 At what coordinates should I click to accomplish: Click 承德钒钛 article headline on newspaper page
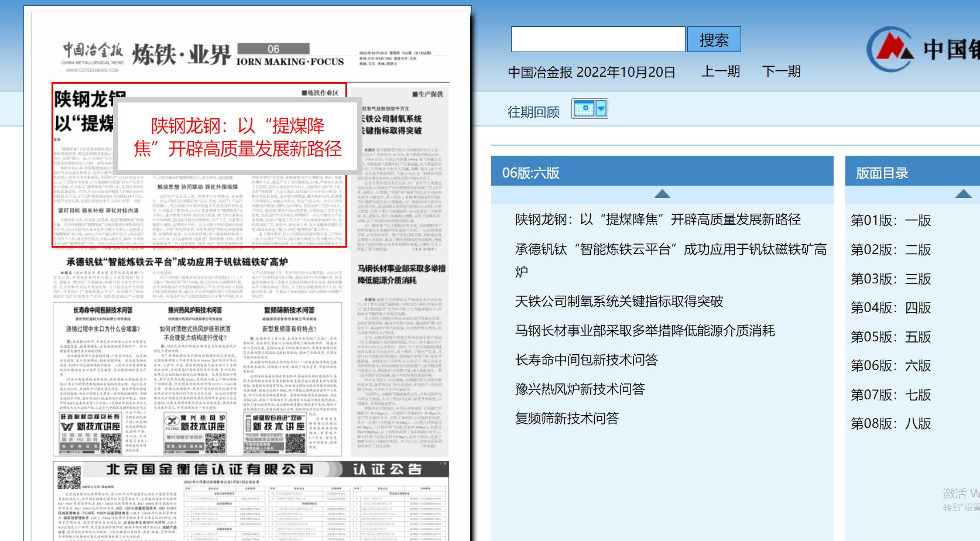(x=177, y=261)
